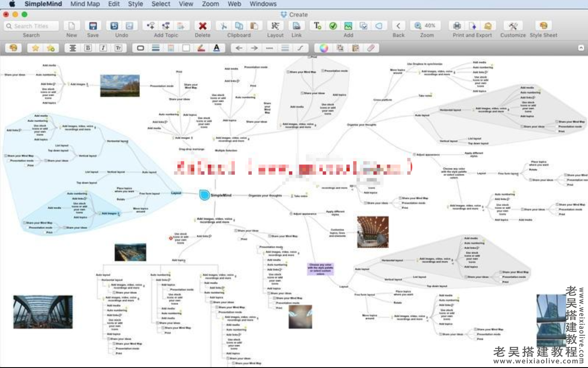The width and height of the screenshot is (588, 368).
Task: Redo the last undone action
Action: click(130, 26)
